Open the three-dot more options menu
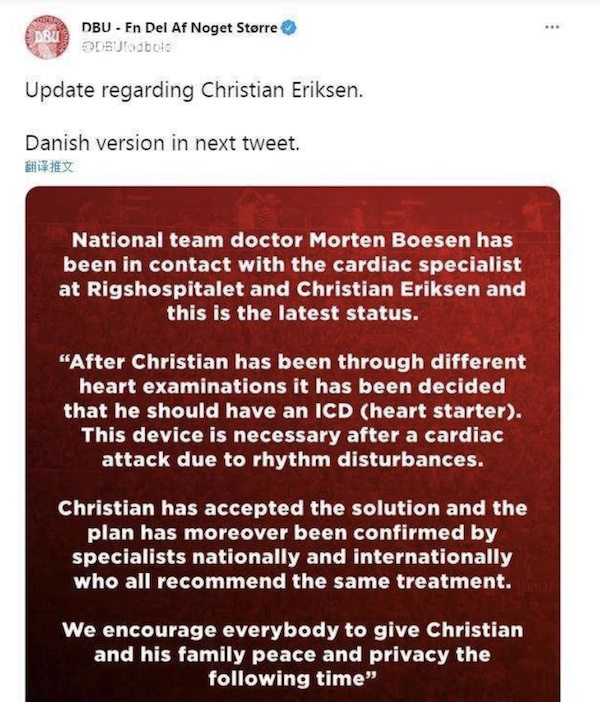Viewport: 600px width, 702px height. [552, 27]
